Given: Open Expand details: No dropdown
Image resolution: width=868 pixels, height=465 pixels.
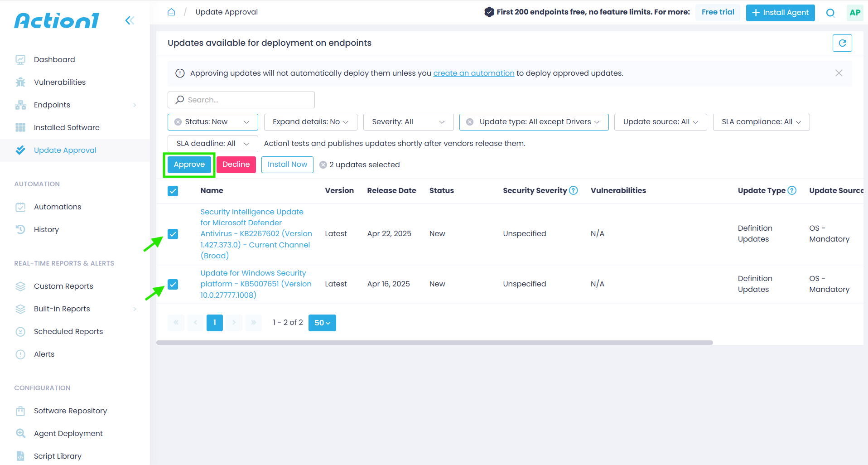Looking at the screenshot, I should [x=311, y=122].
